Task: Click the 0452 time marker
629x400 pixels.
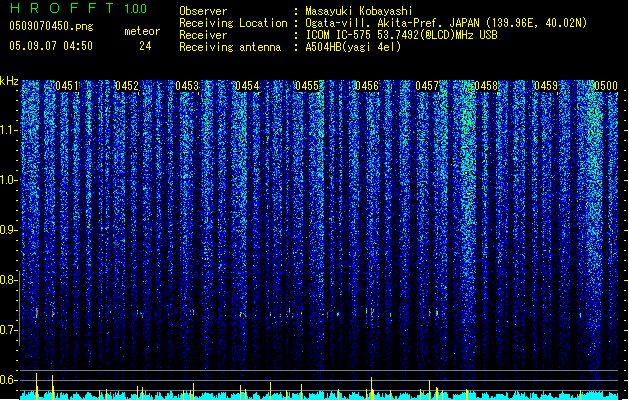Action: click(127, 86)
